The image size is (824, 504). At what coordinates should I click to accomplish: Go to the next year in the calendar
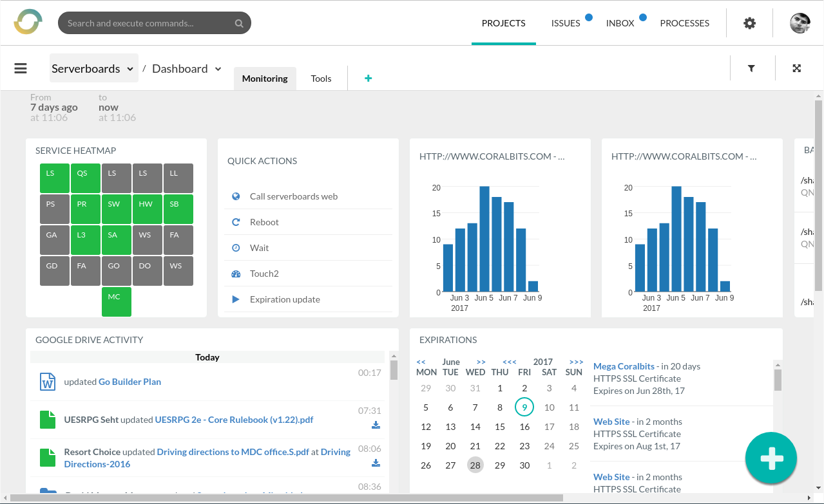(x=577, y=362)
